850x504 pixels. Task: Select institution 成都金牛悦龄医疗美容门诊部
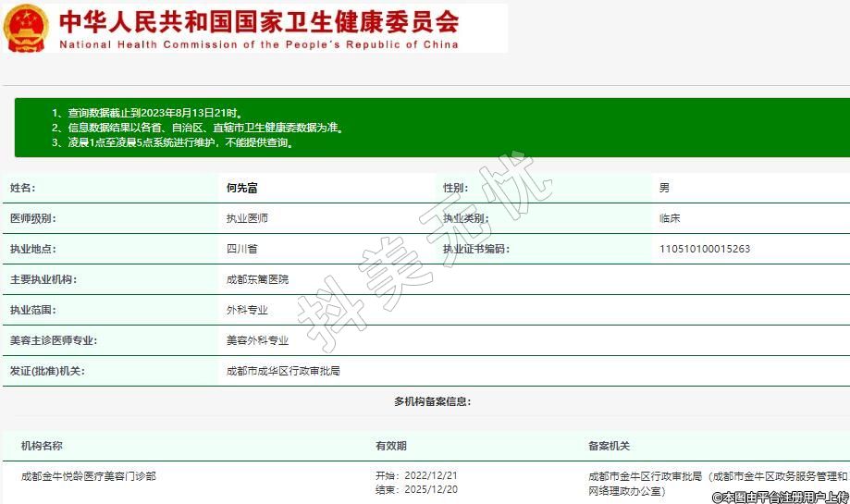coord(89,476)
